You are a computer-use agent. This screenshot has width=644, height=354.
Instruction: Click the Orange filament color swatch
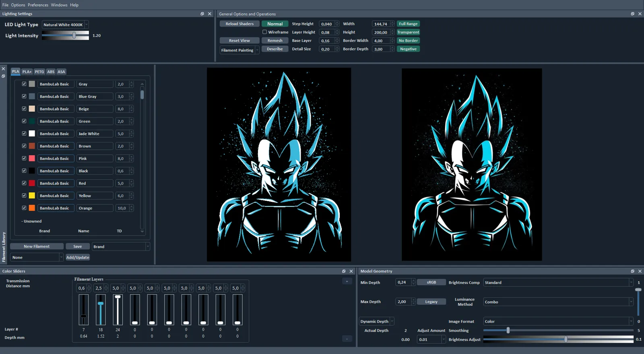32,208
